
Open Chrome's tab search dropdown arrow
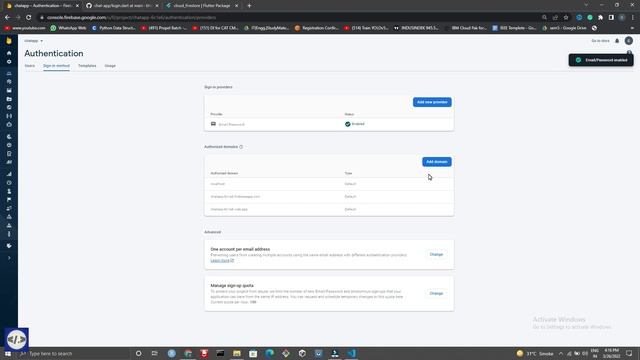point(586,5)
